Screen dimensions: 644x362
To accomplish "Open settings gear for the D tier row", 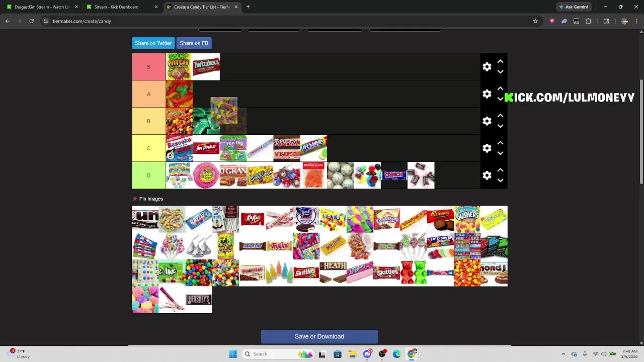I will tap(487, 175).
